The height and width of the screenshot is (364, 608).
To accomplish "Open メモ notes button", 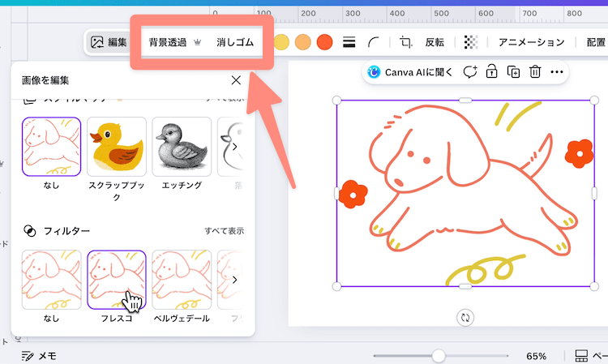I will coord(39,356).
